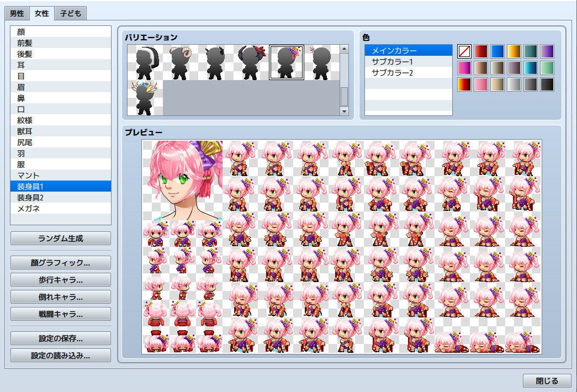This screenshot has width=577, height=392.
Task: Pick the dark red color swatch
Action: (480, 50)
